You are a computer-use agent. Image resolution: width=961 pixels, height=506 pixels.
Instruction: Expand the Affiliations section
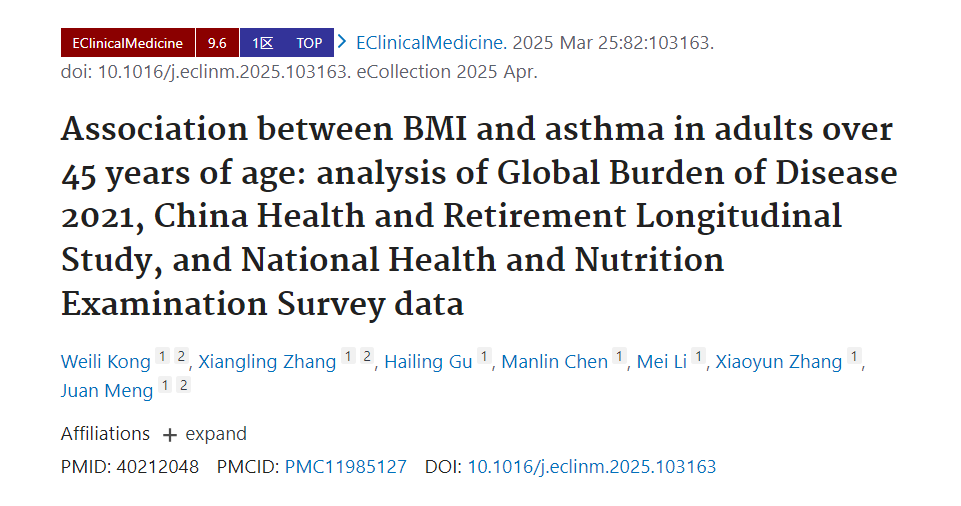(204, 434)
